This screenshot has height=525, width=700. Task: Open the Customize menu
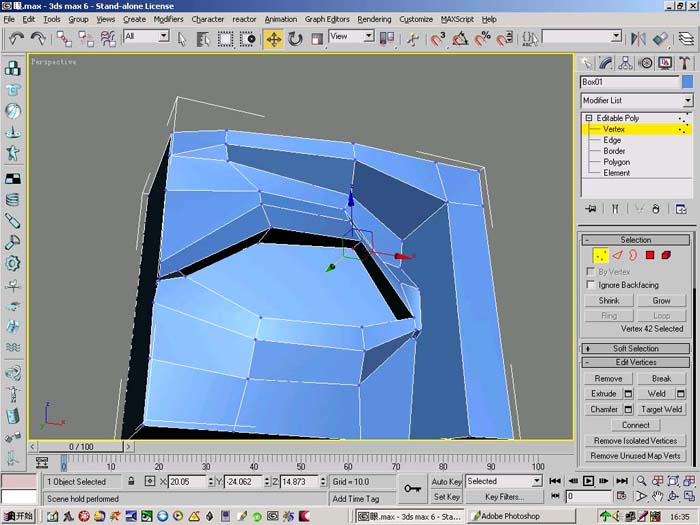[416, 19]
